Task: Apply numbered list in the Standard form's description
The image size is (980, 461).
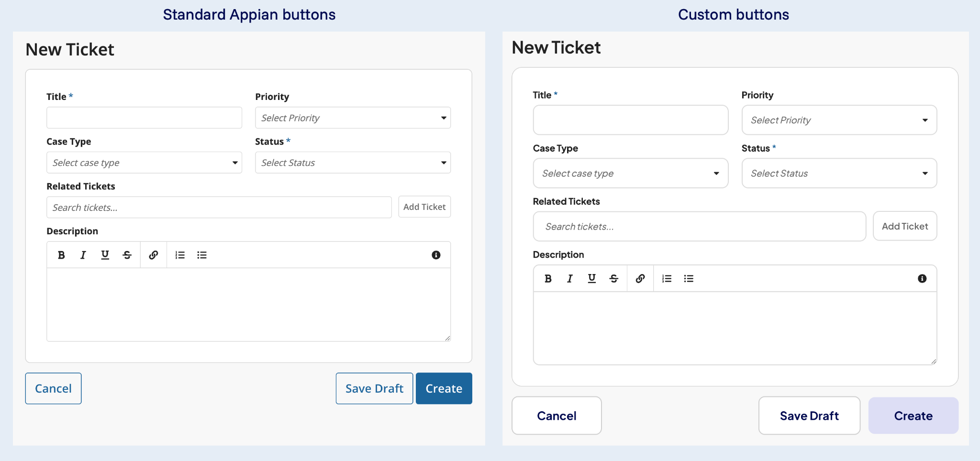Action: click(180, 255)
